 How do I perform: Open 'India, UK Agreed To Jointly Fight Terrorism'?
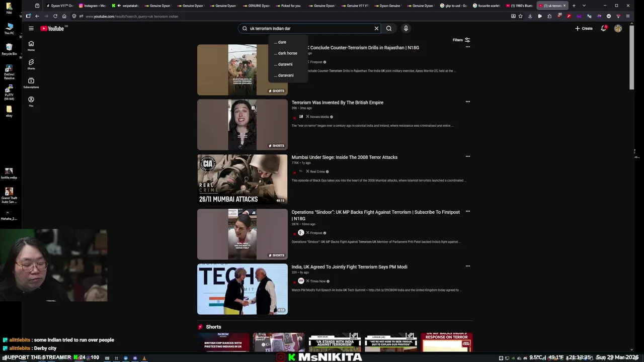pyautogui.click(x=350, y=267)
